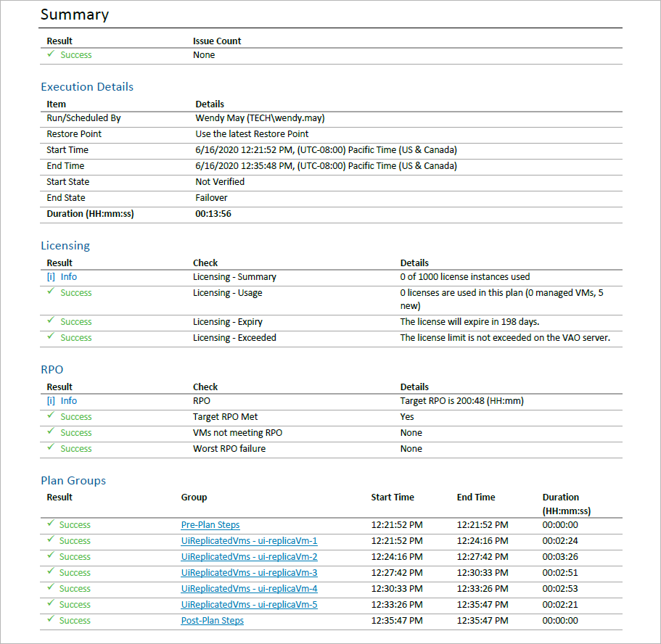Click the checkmark for Licensing - Exceeded
This screenshot has width=661, height=644.
coord(51,337)
